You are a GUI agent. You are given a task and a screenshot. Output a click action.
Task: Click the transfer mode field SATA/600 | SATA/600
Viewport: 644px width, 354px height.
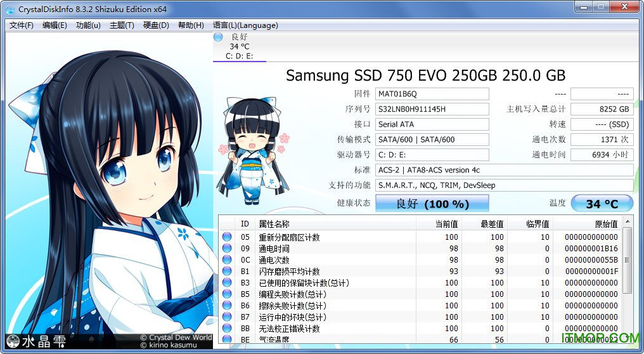point(432,140)
